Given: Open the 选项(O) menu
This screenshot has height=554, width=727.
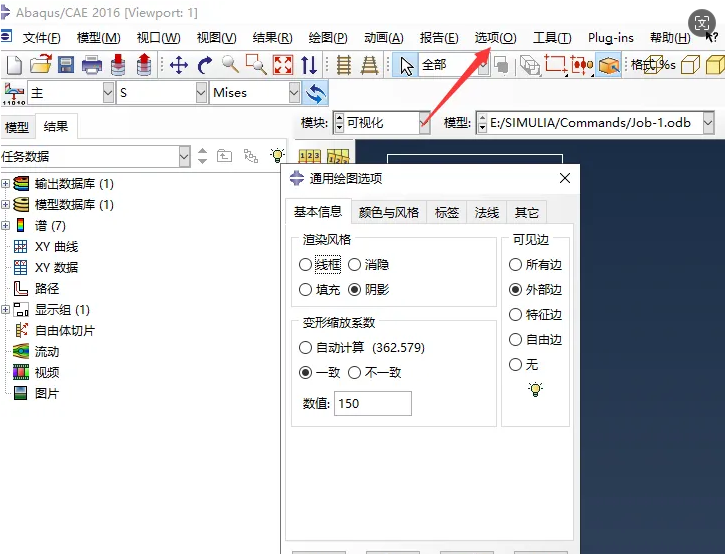Looking at the screenshot, I should [495, 38].
